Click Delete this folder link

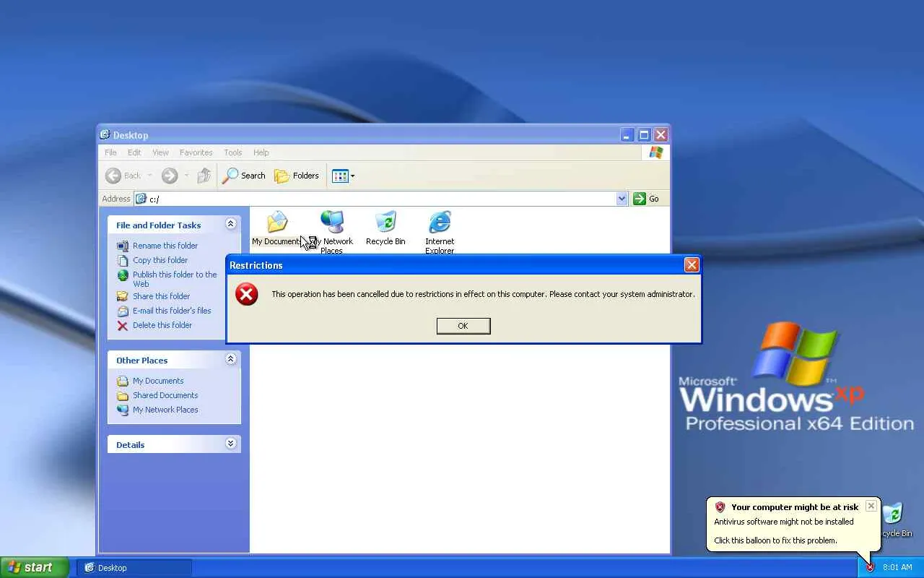[162, 325]
